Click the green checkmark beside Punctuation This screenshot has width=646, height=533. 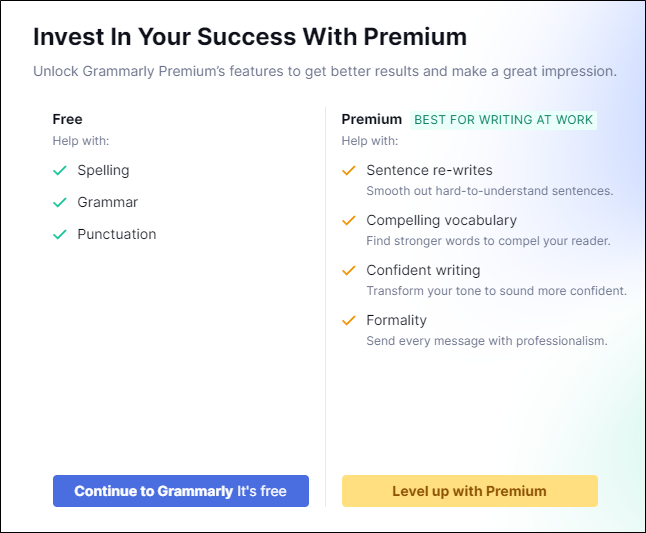point(60,234)
